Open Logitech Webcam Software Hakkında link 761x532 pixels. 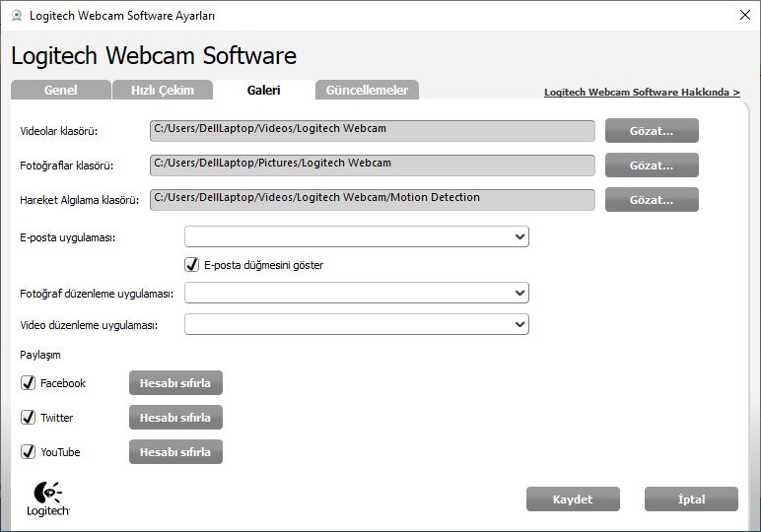[642, 93]
